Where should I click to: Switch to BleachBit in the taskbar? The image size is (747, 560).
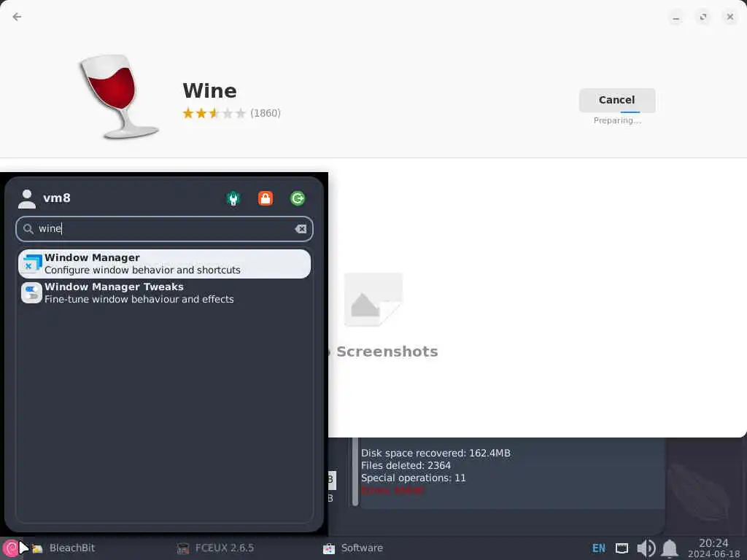64,548
